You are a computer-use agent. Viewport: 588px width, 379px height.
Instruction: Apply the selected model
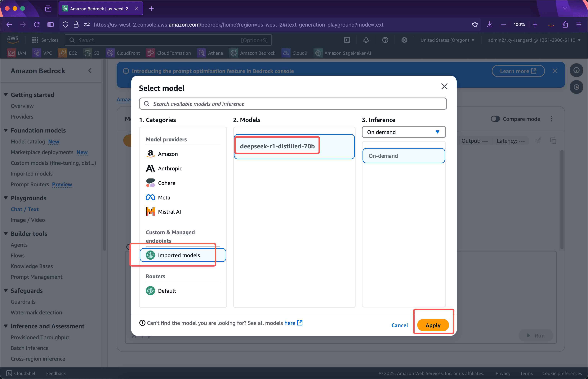[x=433, y=325]
